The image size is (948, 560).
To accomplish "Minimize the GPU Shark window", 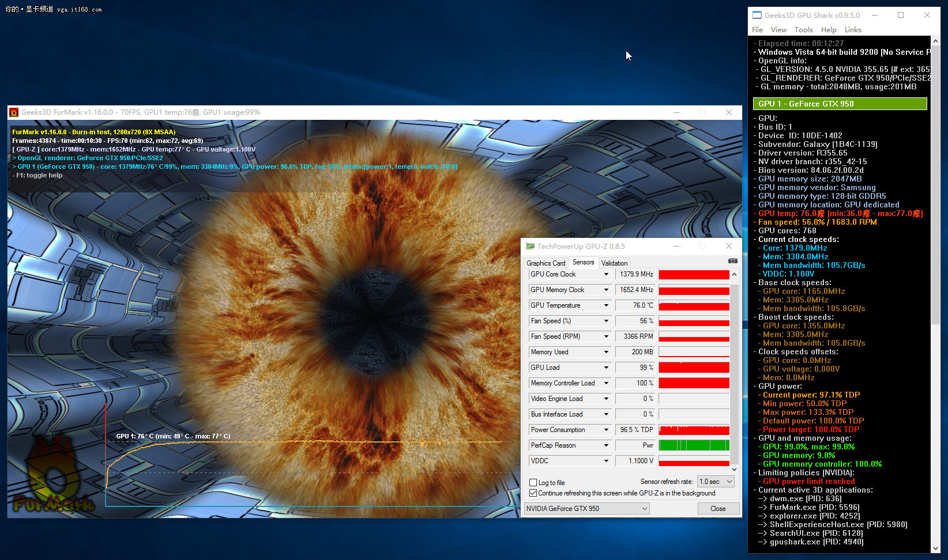I will (875, 15).
